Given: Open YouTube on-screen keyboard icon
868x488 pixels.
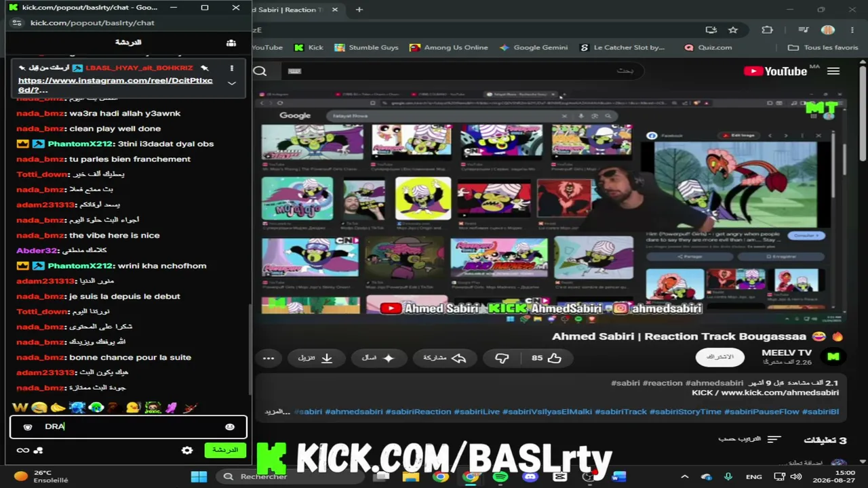Looking at the screenshot, I should (x=294, y=71).
